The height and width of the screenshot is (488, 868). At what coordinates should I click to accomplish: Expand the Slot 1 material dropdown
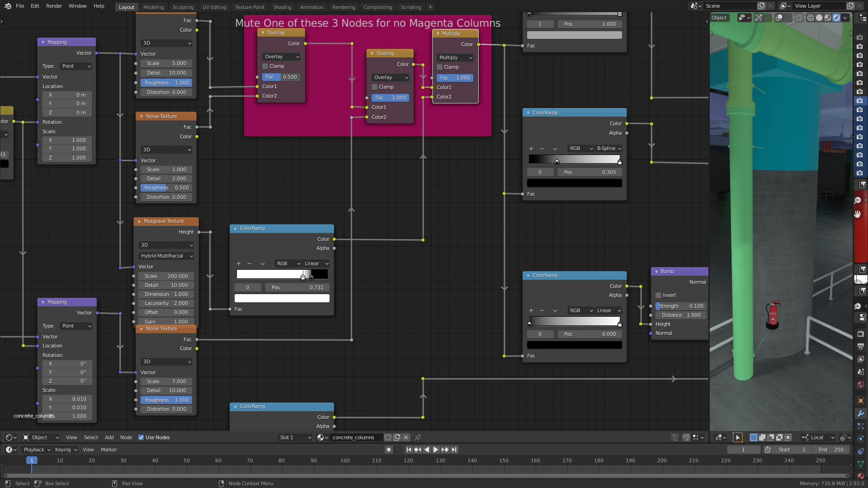pos(295,437)
